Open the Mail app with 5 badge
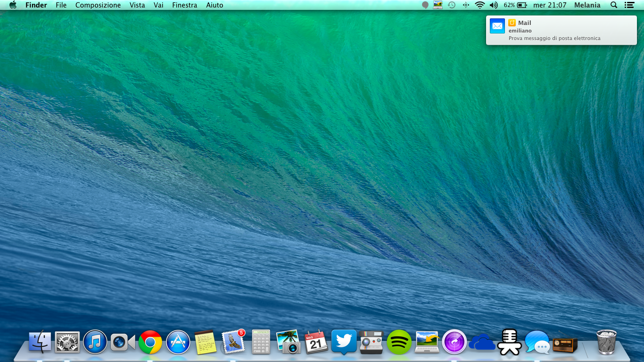The width and height of the screenshot is (644, 362). click(x=233, y=342)
